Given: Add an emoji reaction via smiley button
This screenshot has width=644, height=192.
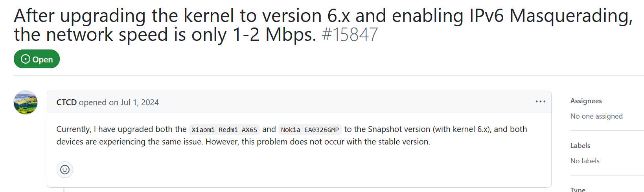Looking at the screenshot, I should tap(65, 170).
